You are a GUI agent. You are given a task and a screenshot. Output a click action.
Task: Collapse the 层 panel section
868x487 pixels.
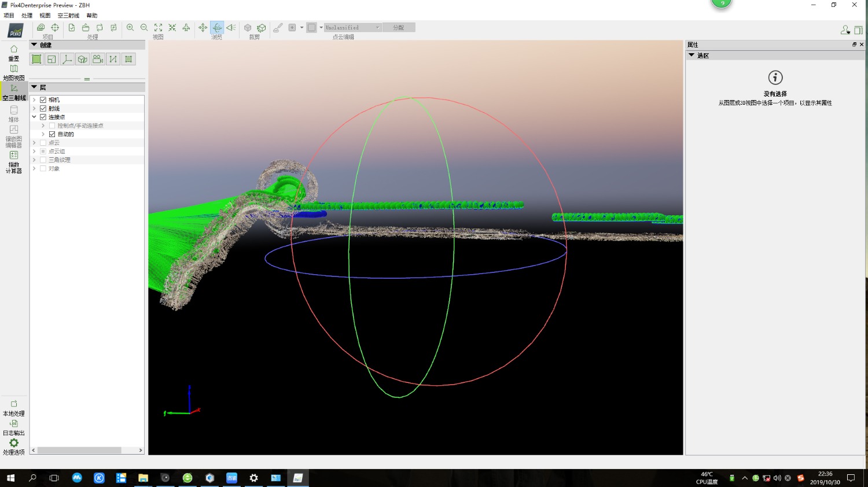coord(34,87)
